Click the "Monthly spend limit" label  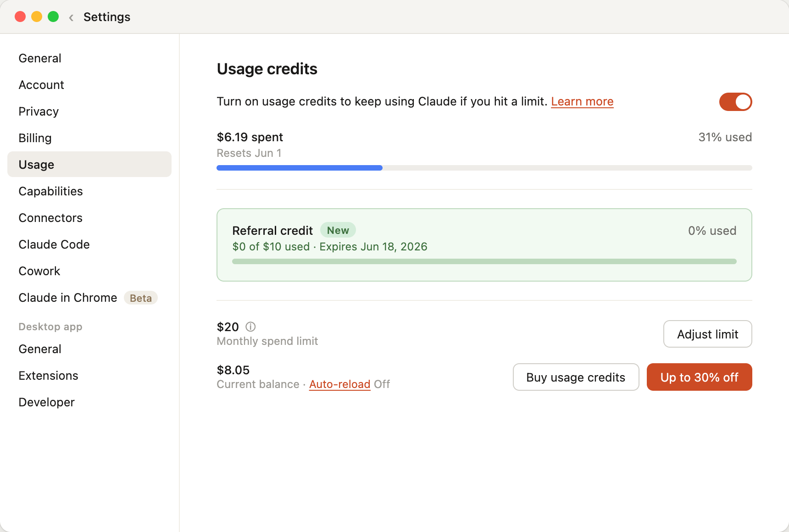(267, 341)
